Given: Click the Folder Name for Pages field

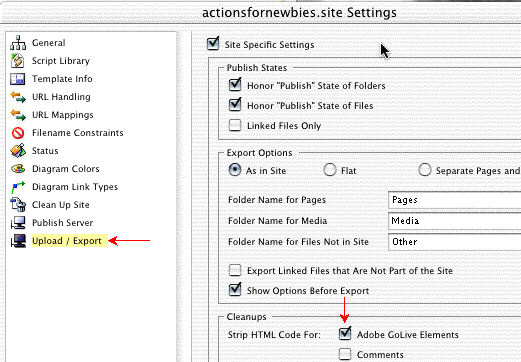Looking at the screenshot, I should click(455, 200).
